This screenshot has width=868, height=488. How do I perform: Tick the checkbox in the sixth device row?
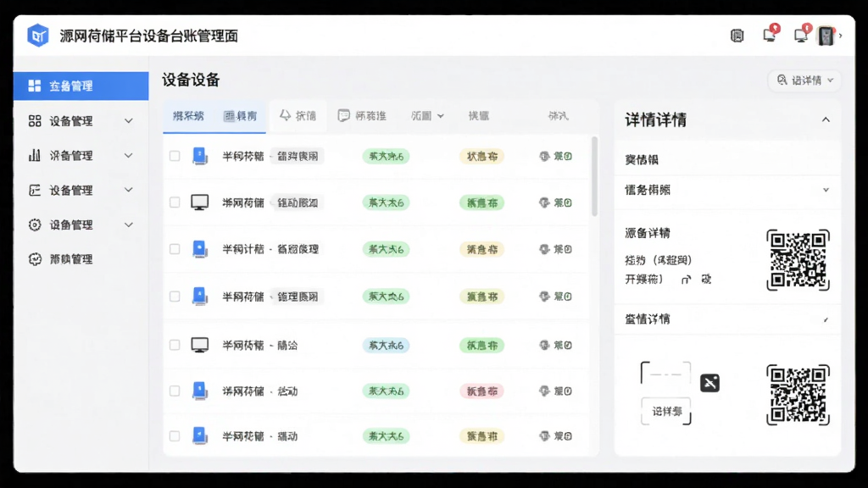(175, 391)
